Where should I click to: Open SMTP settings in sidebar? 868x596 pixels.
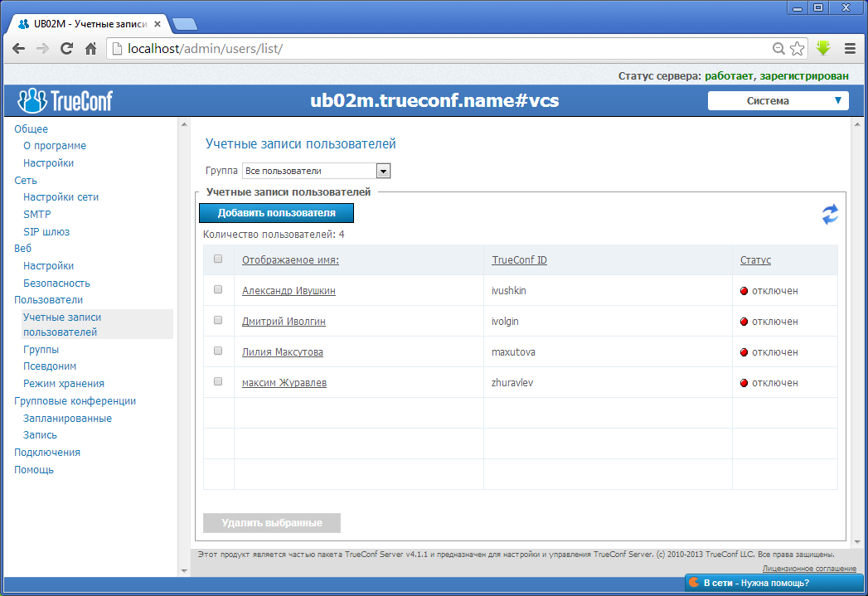click(x=37, y=214)
